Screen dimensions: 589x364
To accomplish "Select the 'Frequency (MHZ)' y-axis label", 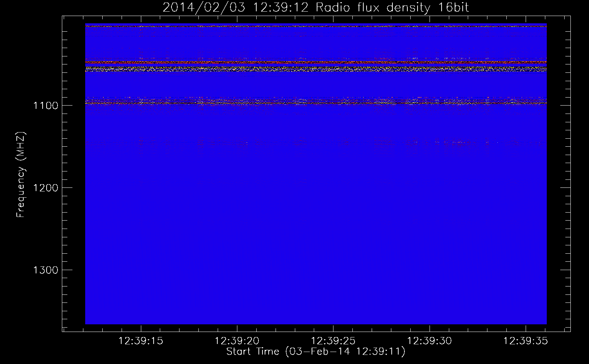I will [21, 175].
